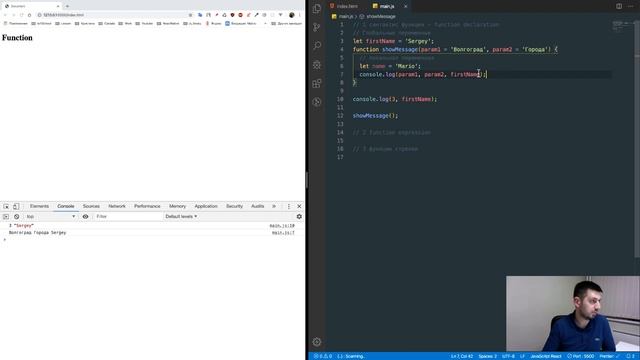Screen dimensions: 640x360
Task: Open the JavaScript context dropdown labeled top
Action: click(51, 217)
